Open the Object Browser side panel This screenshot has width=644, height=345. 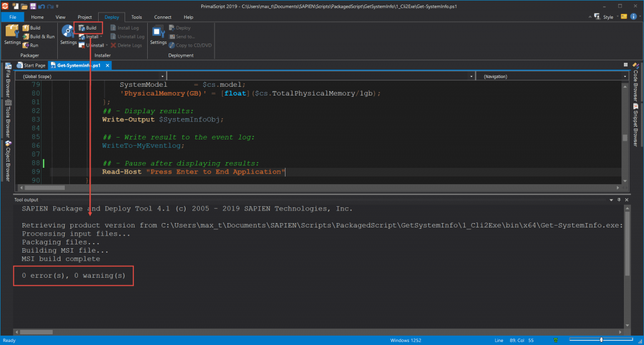(8, 162)
